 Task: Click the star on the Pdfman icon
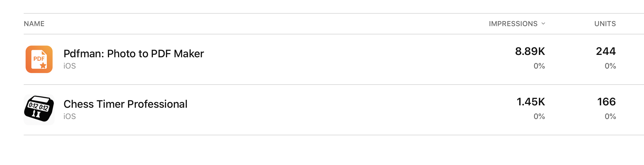pyautogui.click(x=43, y=65)
